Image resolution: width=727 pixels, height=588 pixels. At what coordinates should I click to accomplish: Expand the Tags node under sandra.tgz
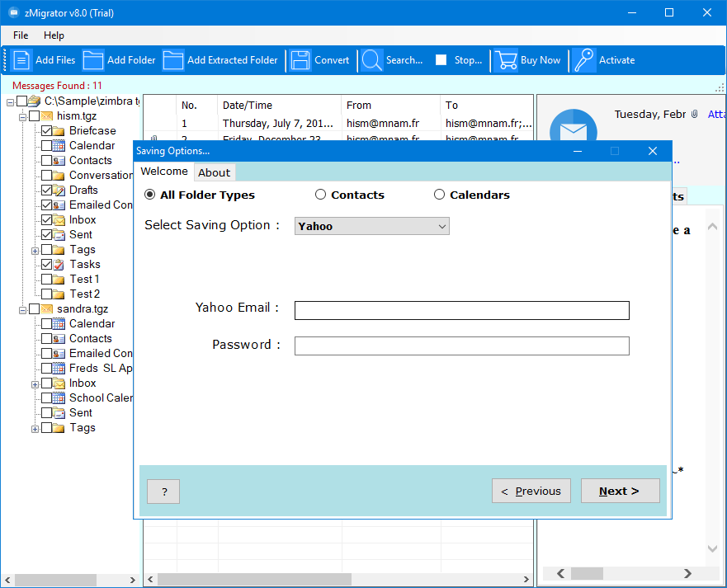pos(35,429)
